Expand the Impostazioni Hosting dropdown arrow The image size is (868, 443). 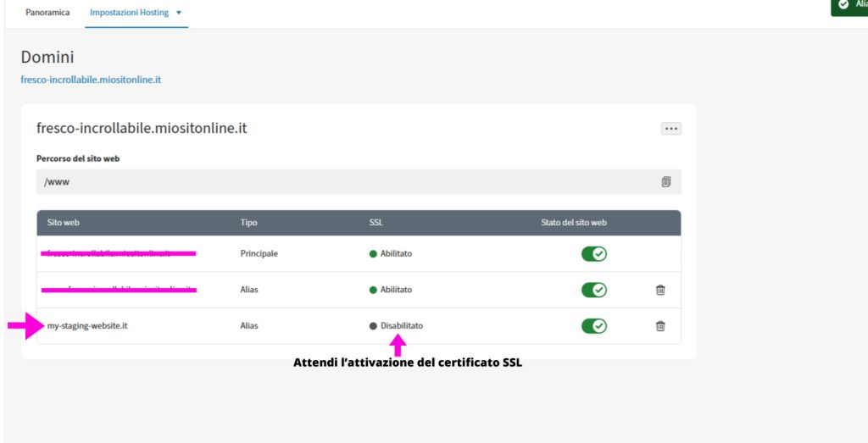click(x=179, y=14)
